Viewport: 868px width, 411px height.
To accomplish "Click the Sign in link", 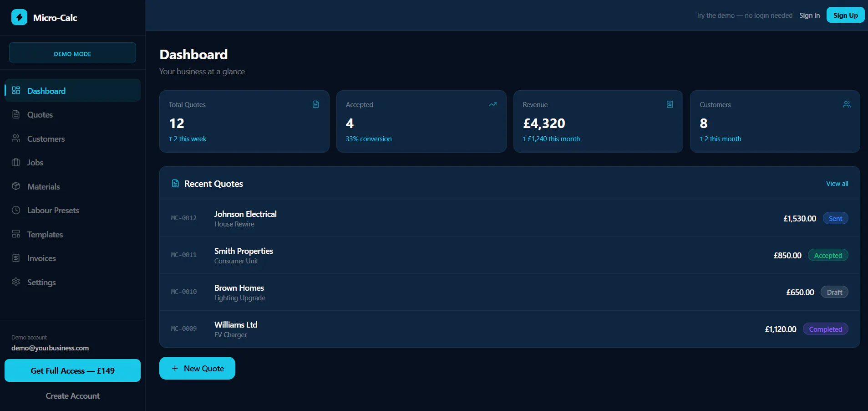I will [x=809, y=15].
